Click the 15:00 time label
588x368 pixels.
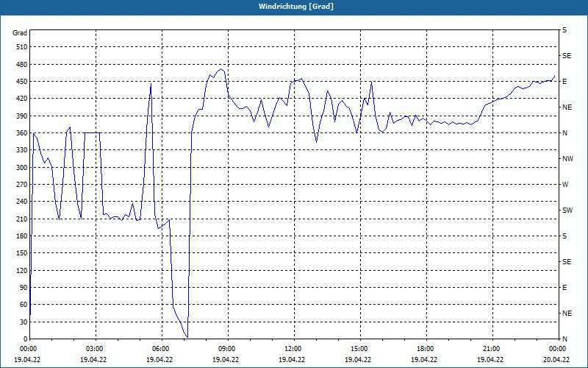(360, 348)
